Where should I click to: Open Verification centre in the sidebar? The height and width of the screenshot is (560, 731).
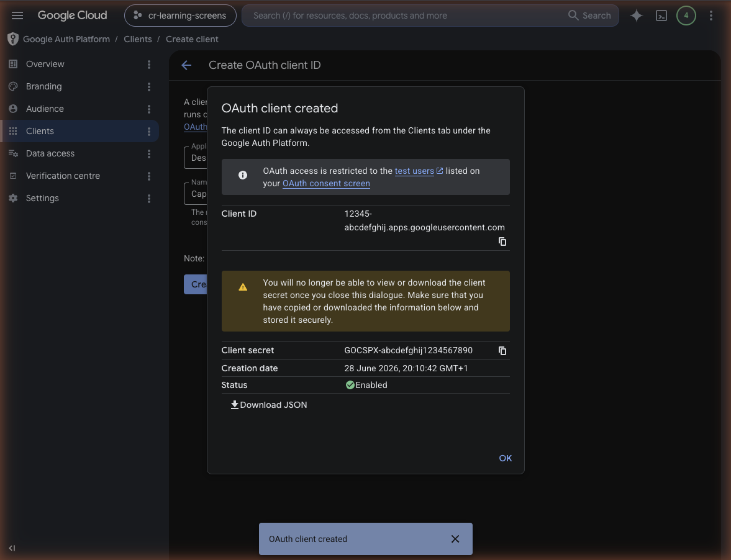click(x=80, y=176)
